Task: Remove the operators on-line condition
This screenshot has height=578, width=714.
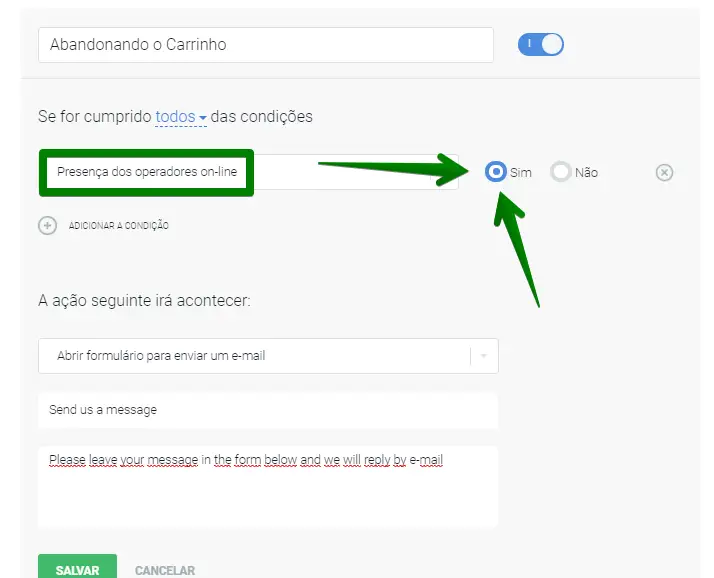Action: (x=664, y=173)
